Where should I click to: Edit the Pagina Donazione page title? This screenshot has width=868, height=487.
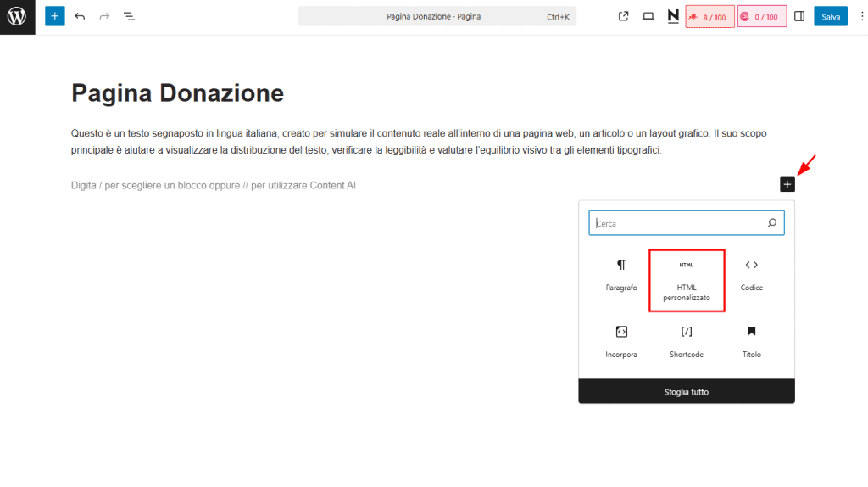click(x=177, y=93)
